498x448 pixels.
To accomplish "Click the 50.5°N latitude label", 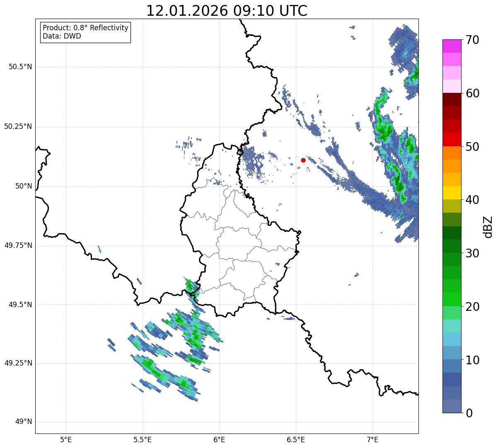I will coord(20,67).
